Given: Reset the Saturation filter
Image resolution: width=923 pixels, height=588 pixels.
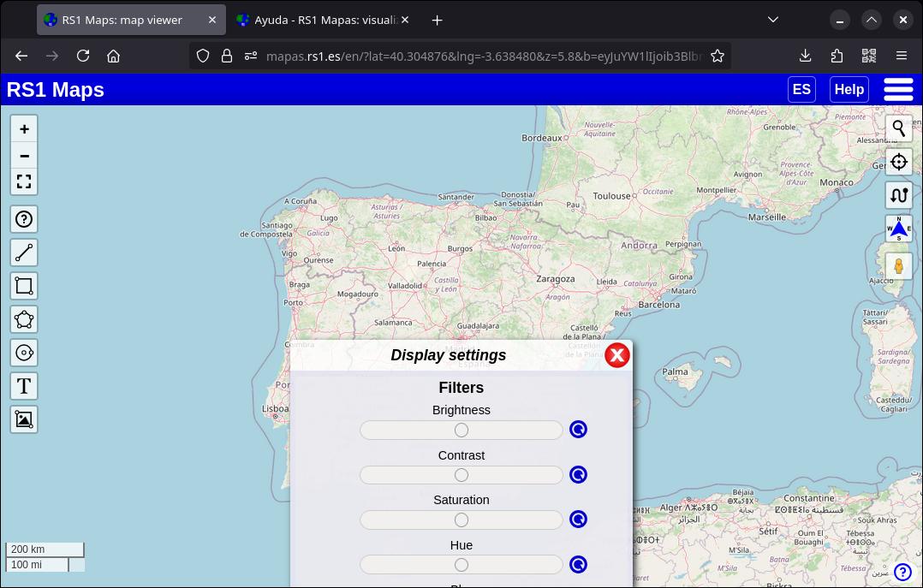Looking at the screenshot, I should tap(578, 520).
